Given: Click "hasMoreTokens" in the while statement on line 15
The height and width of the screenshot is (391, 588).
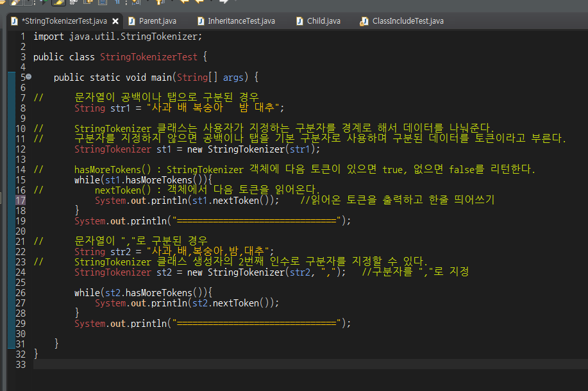Looking at the screenshot, I should (x=158, y=180).
